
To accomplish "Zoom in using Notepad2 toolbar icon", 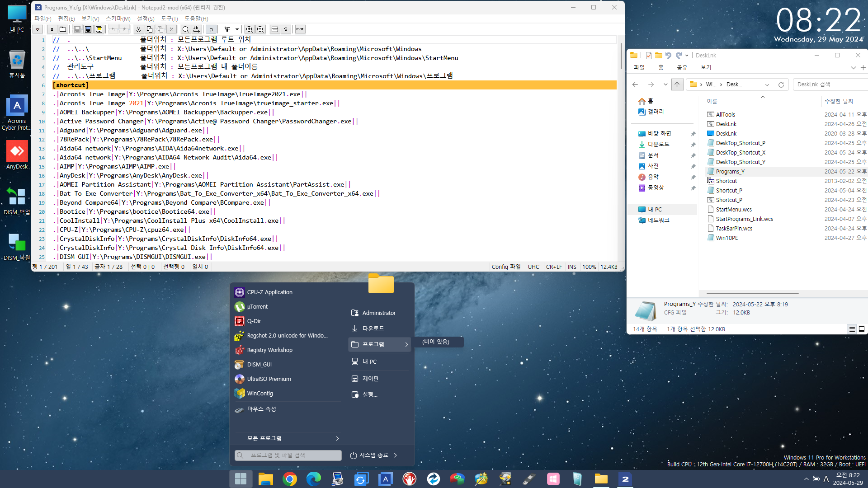I will [250, 29].
